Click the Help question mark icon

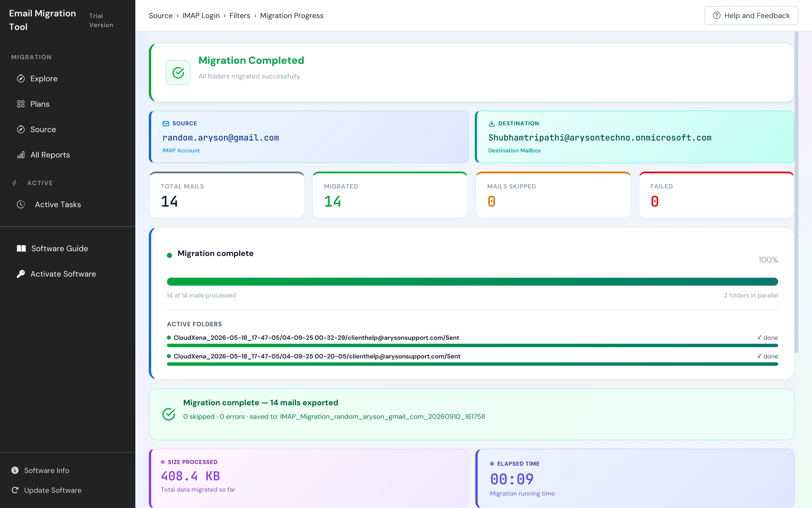717,16
